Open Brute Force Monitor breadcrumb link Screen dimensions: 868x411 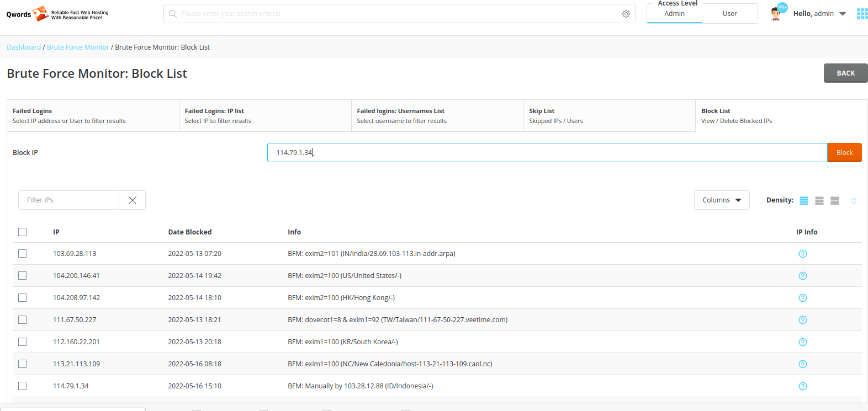click(x=78, y=47)
